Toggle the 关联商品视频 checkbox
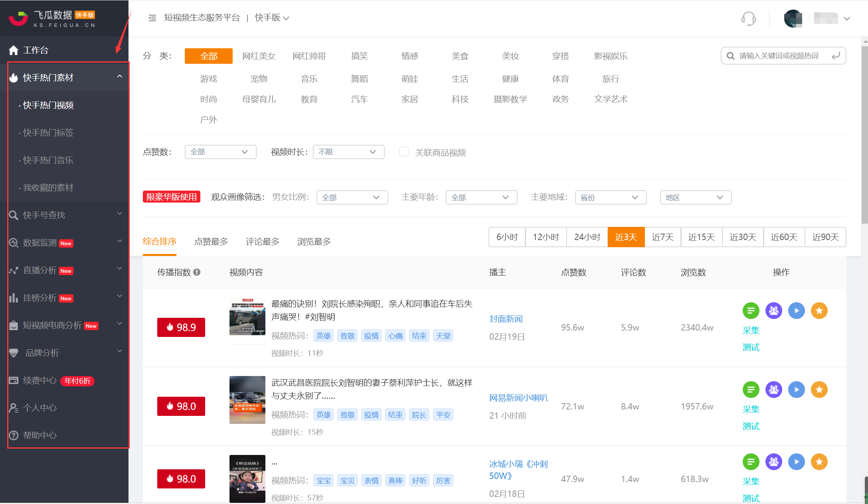 tap(402, 152)
